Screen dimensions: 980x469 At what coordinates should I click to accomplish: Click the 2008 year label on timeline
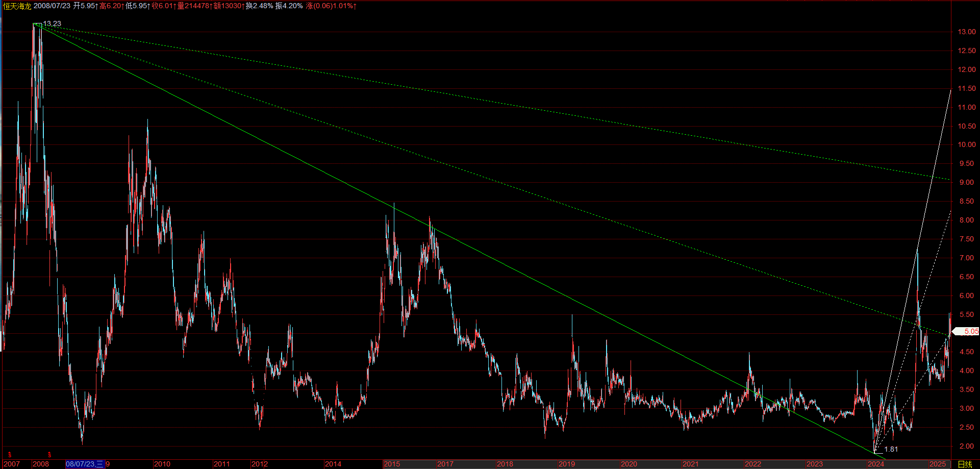[x=41, y=464]
